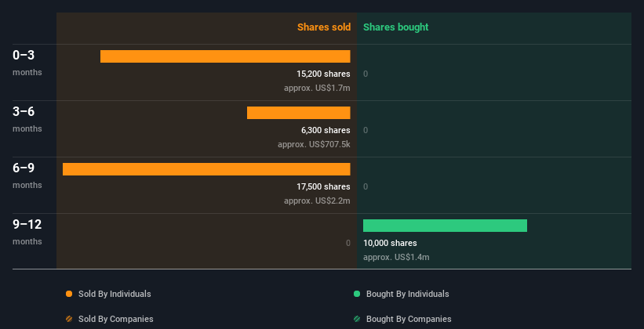Click the 6,300 shares value
Image resolution: width=644 pixels, height=329 pixels.
click(326, 130)
